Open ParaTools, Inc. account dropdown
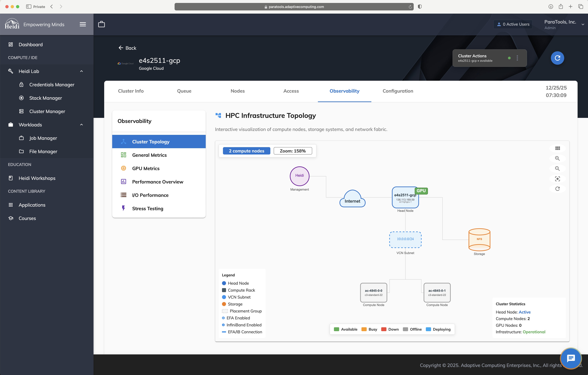Viewport: 588px width, 375px height. tap(583, 24)
